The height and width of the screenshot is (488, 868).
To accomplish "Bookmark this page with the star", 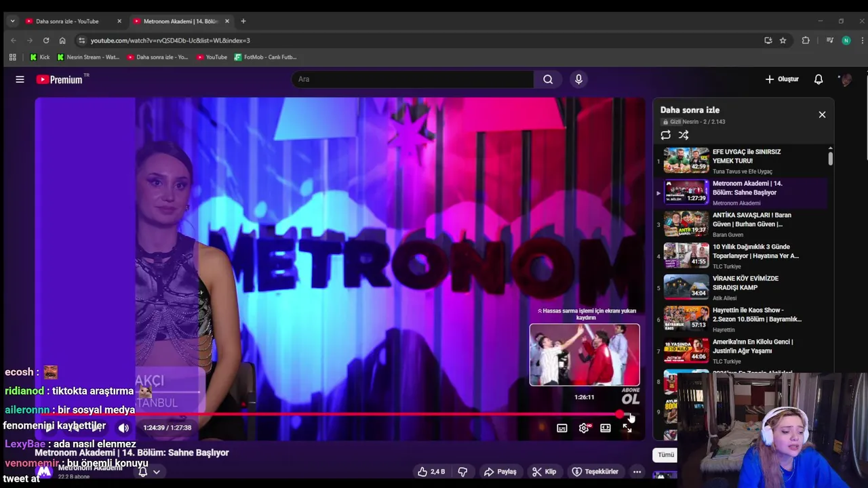I will coord(783,41).
